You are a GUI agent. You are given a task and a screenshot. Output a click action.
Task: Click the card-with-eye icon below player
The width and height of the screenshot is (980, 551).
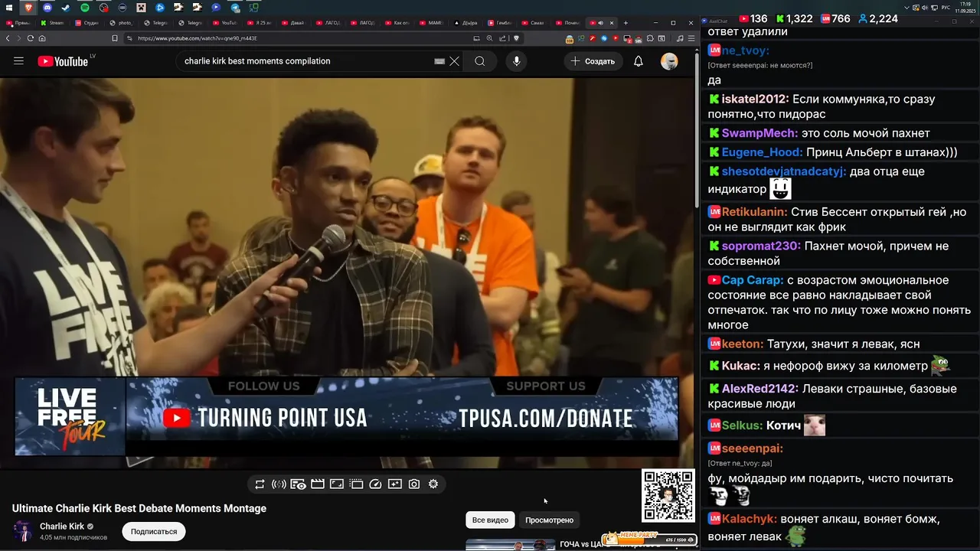299,484
